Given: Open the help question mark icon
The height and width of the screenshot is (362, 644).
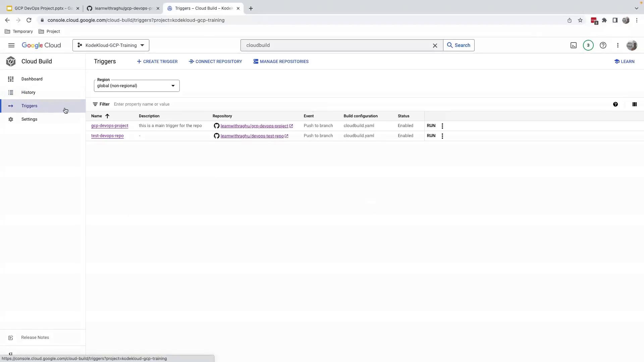Looking at the screenshot, I should [603, 45].
